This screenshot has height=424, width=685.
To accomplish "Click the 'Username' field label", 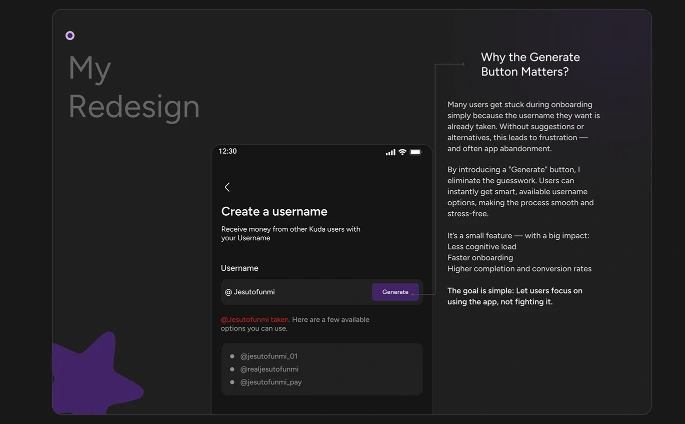I will coord(240,268).
